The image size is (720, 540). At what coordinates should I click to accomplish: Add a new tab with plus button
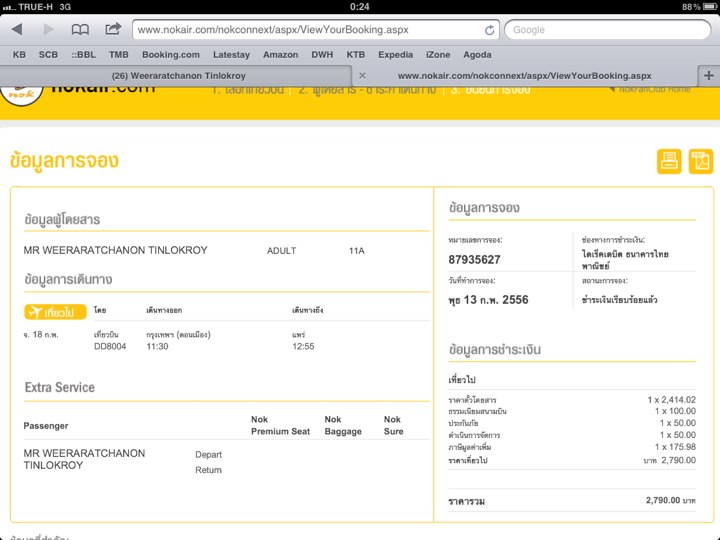tap(709, 75)
